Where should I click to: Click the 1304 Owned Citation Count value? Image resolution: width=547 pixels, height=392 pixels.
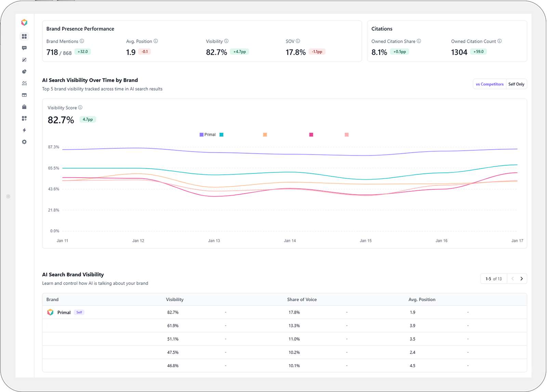[x=459, y=52]
